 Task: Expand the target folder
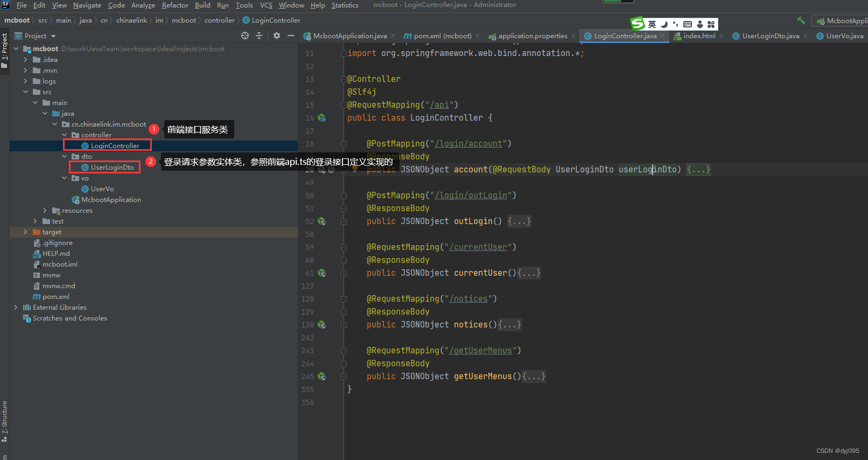click(25, 232)
